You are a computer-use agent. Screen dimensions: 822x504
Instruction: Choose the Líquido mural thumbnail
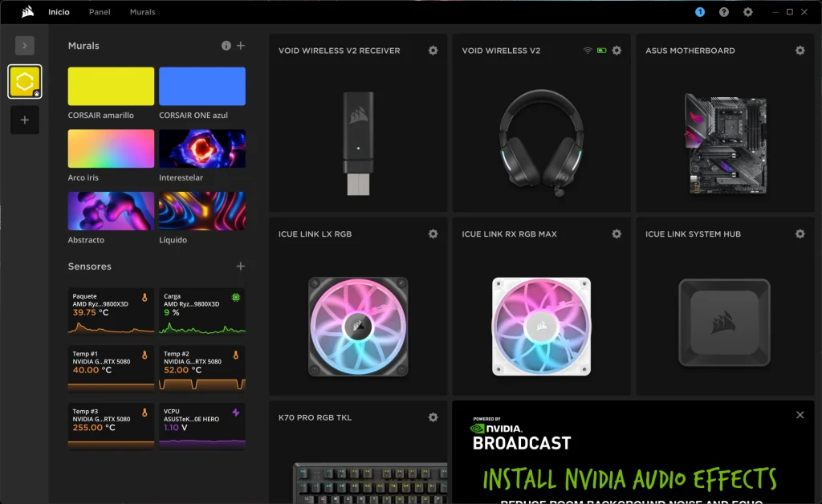[202, 211]
